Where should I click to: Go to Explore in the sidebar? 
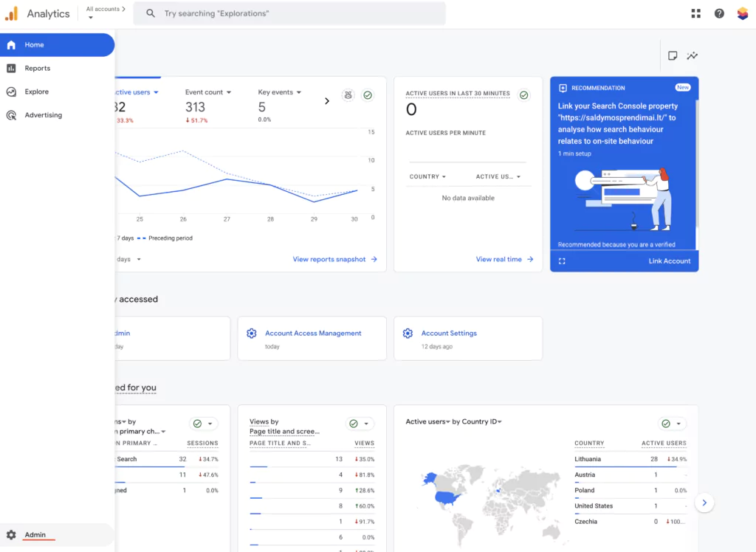[x=36, y=92]
